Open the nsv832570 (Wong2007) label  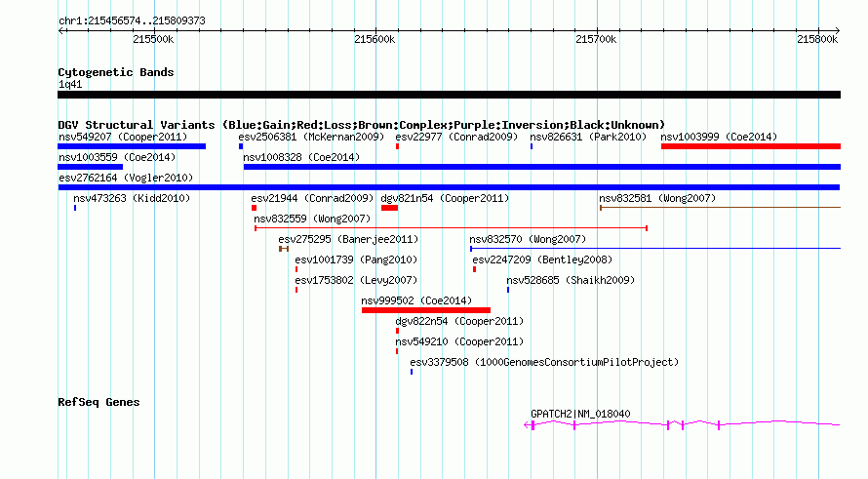tap(528, 239)
